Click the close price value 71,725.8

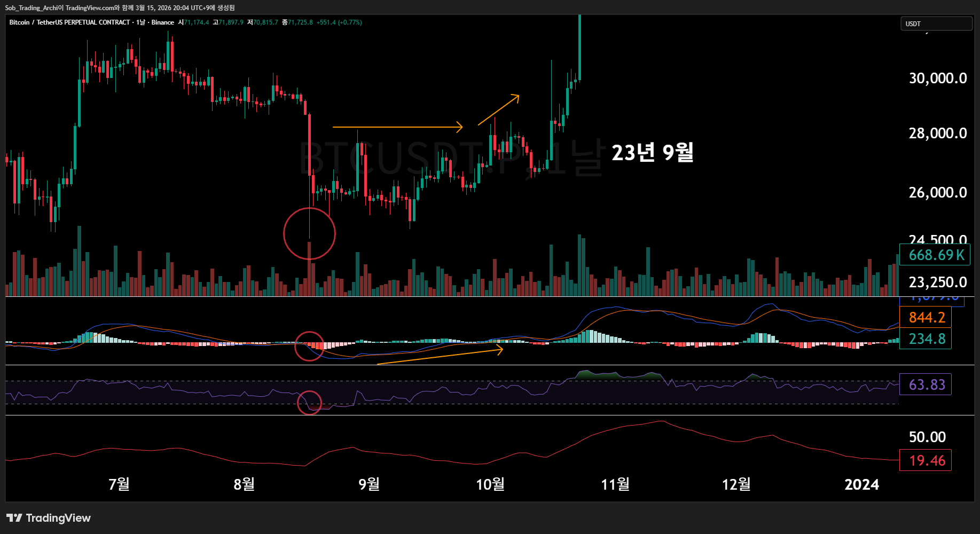point(300,22)
